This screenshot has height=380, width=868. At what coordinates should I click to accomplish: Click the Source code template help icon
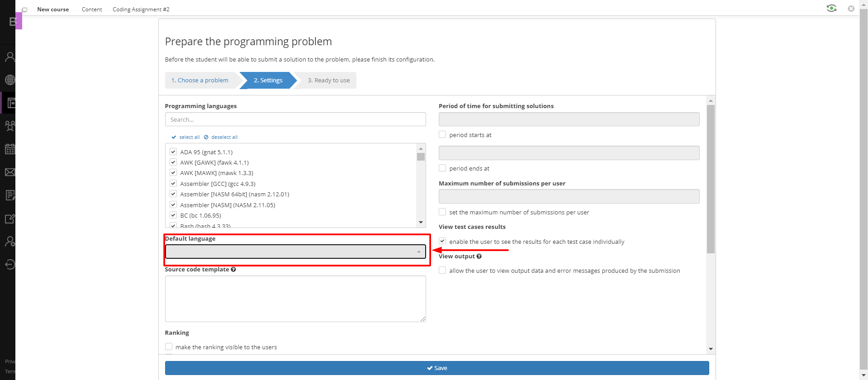[233, 270]
